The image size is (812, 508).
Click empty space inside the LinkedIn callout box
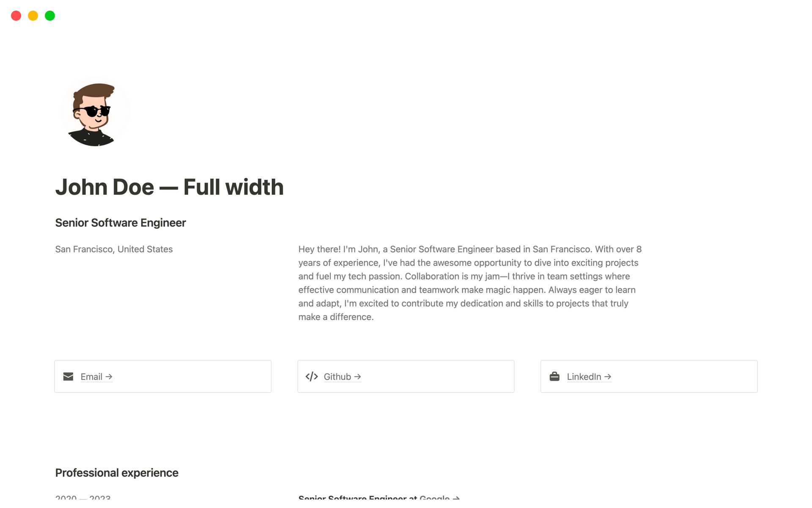685,376
